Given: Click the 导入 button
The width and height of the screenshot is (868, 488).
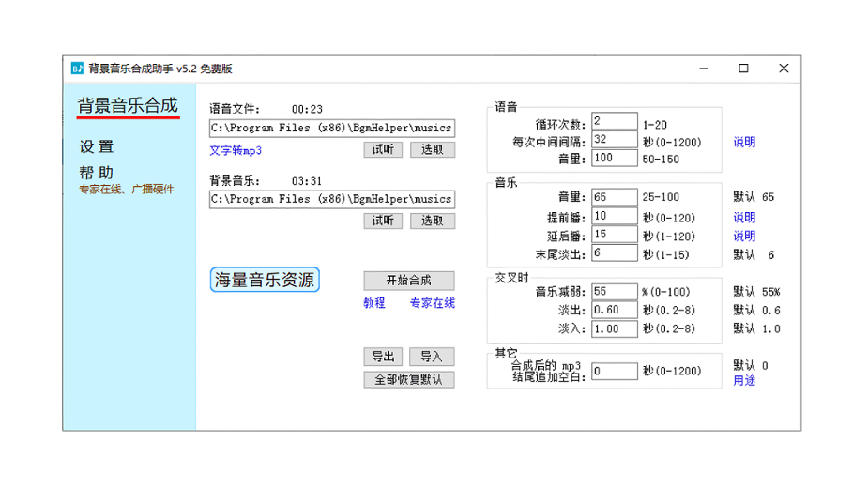Looking at the screenshot, I should 432,357.
